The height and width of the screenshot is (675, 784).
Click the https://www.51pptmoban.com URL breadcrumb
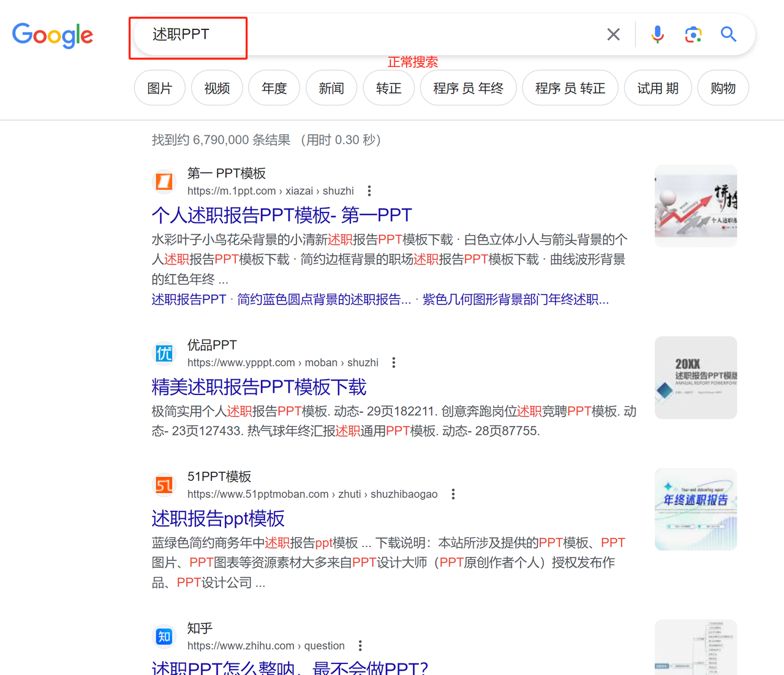pyautogui.click(x=312, y=494)
